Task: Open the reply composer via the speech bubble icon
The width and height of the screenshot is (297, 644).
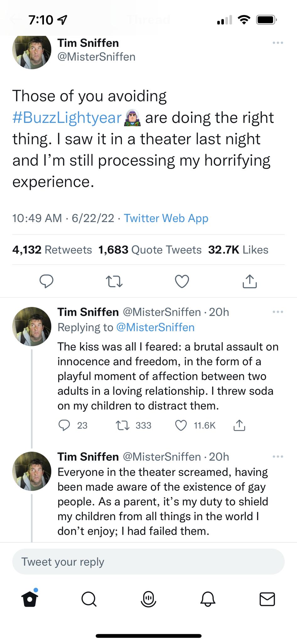Action: pyautogui.click(x=46, y=281)
